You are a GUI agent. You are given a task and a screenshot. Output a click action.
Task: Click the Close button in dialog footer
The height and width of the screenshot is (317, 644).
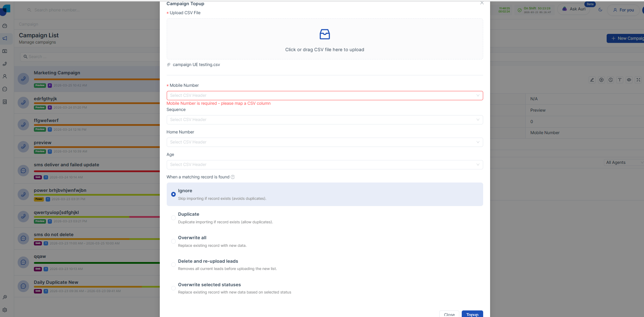click(x=449, y=314)
